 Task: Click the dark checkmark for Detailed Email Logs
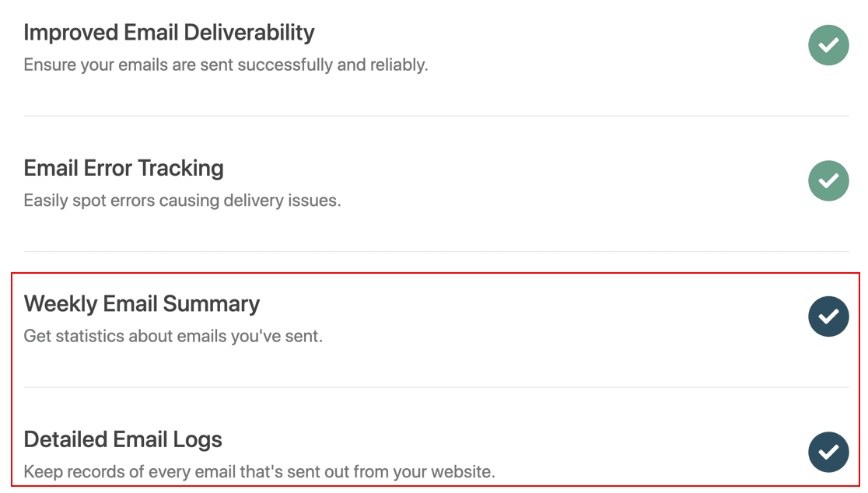828,452
